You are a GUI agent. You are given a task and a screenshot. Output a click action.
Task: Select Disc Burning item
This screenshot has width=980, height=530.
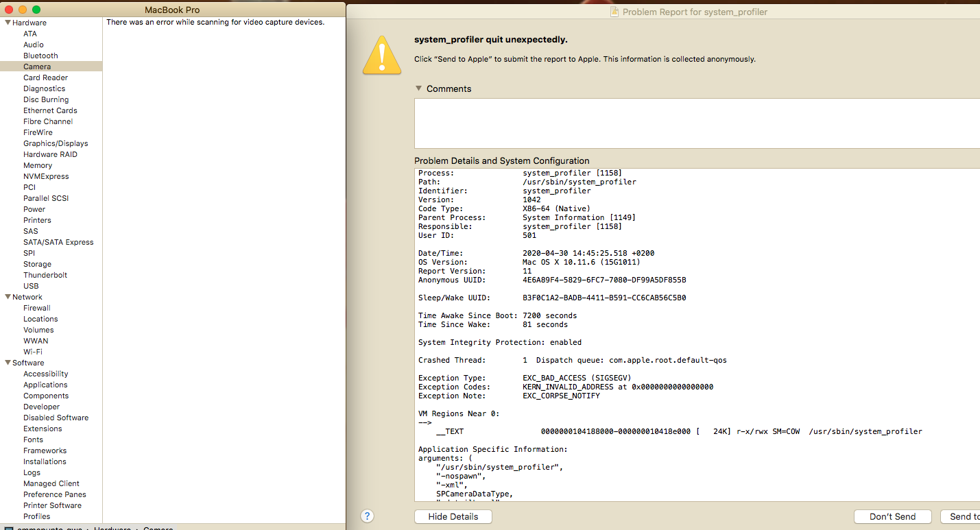click(46, 99)
